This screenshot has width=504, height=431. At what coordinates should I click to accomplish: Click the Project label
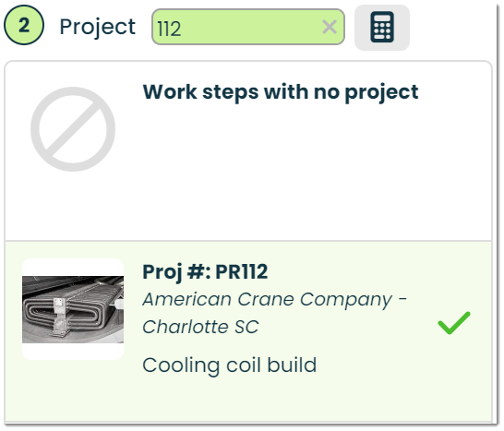pyautogui.click(x=98, y=27)
